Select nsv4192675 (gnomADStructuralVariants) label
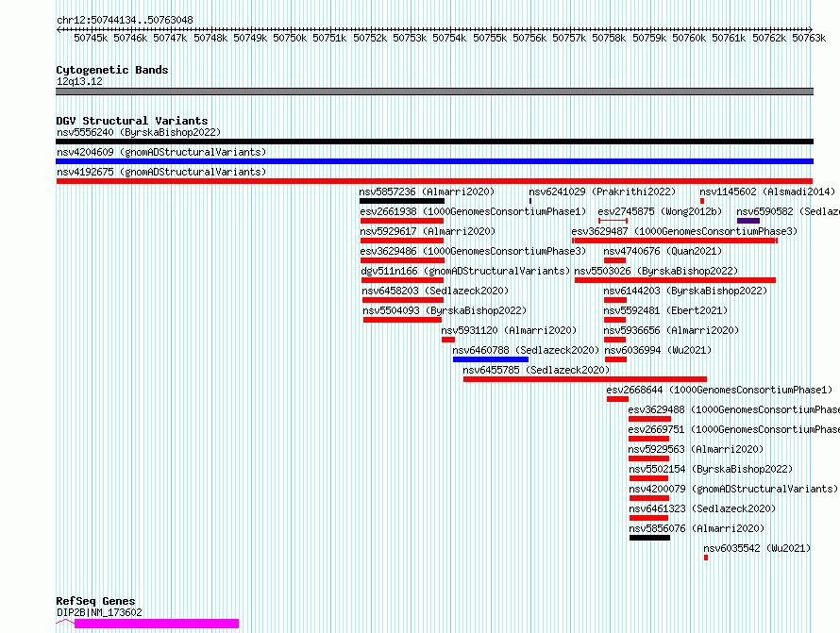 (161, 172)
